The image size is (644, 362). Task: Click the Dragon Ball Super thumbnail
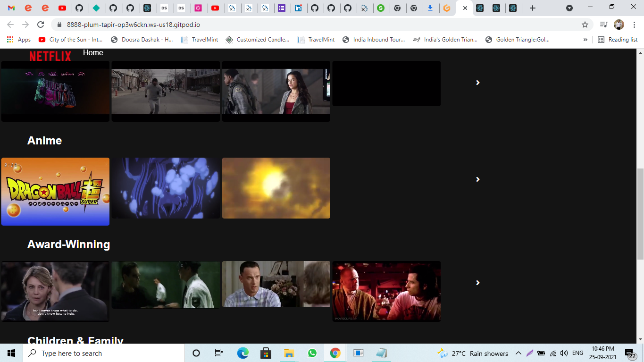click(55, 191)
